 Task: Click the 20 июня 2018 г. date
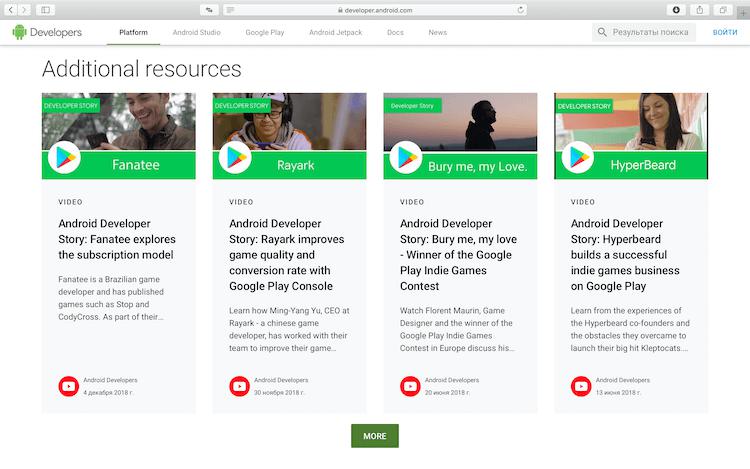(x=447, y=393)
